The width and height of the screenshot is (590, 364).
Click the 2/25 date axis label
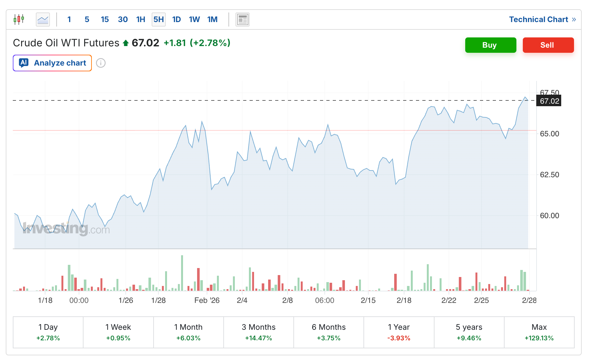(482, 300)
